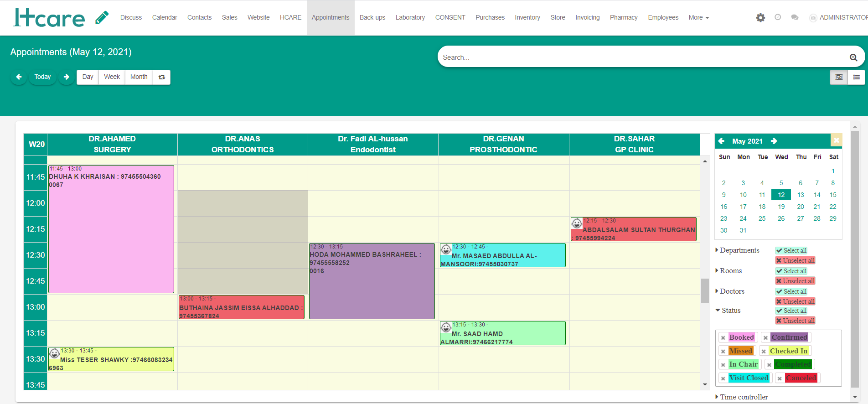Remove the Visit Closed status filter
Screen dimensions: 868x404
[723, 378]
